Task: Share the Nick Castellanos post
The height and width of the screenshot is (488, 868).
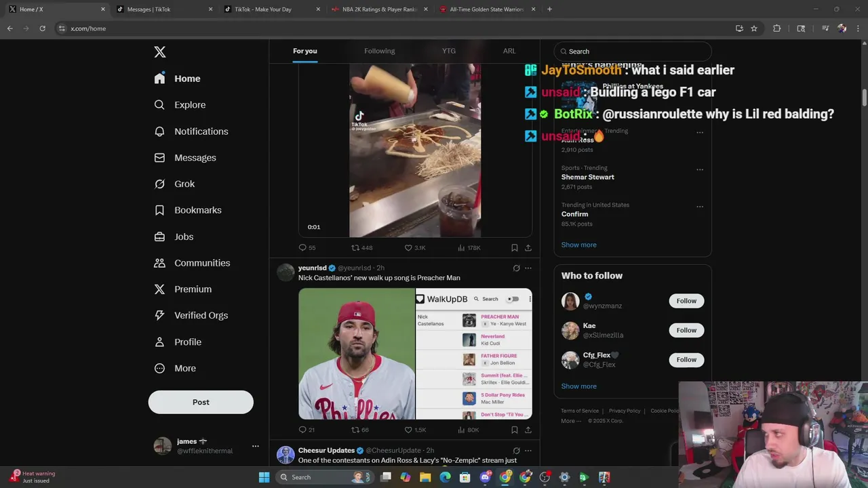Action: point(528,430)
